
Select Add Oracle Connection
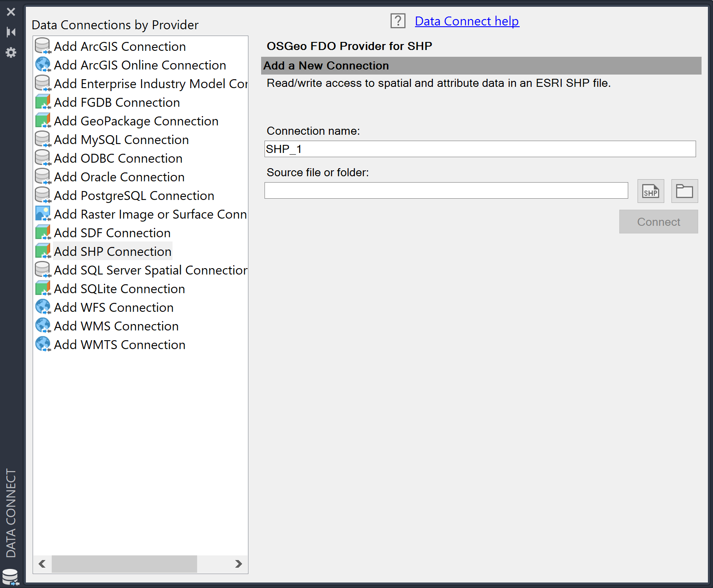click(119, 177)
